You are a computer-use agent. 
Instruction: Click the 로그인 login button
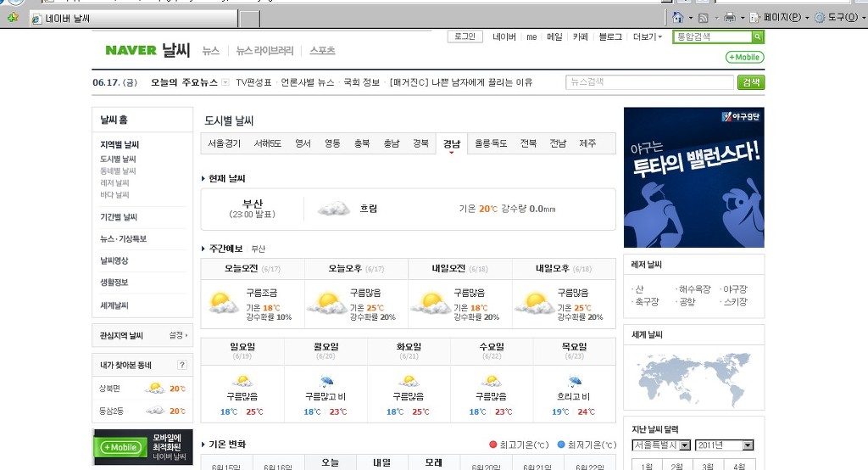point(465,37)
